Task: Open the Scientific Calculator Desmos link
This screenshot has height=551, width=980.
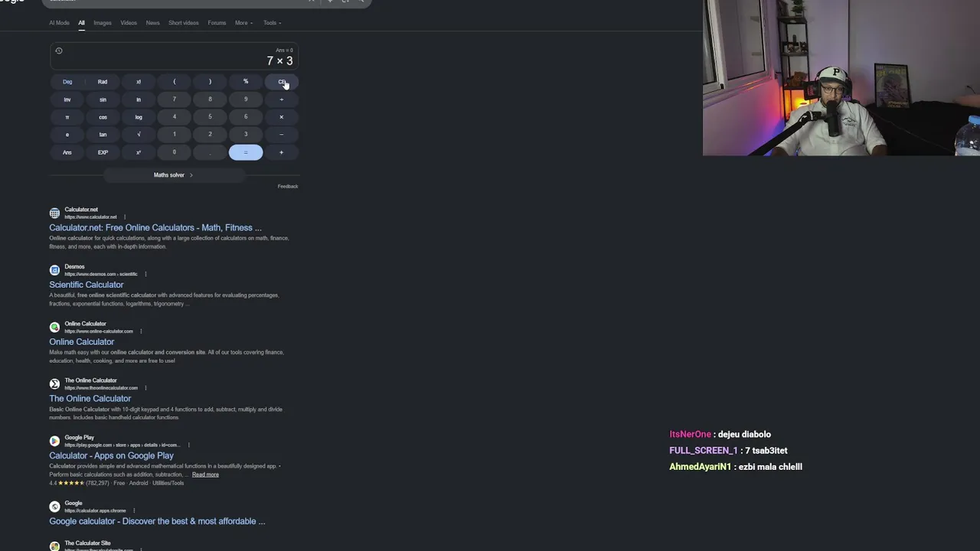Action: (x=87, y=285)
